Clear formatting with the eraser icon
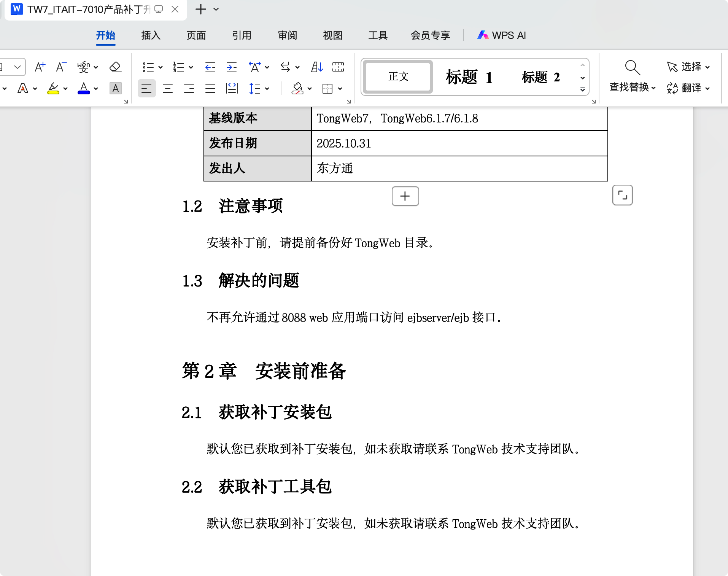The width and height of the screenshot is (728, 576). (x=115, y=67)
